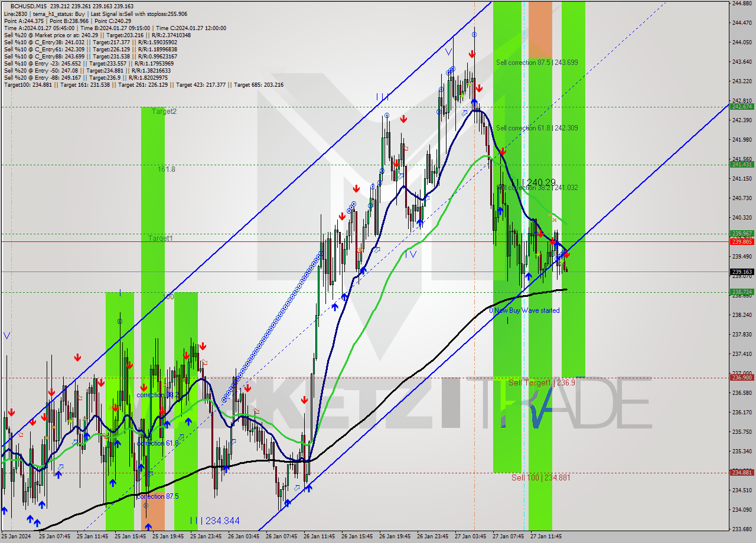Click the 'Target100: 234.881' targets summary line
Viewport: 756px width, 543px height.
click(x=144, y=84)
